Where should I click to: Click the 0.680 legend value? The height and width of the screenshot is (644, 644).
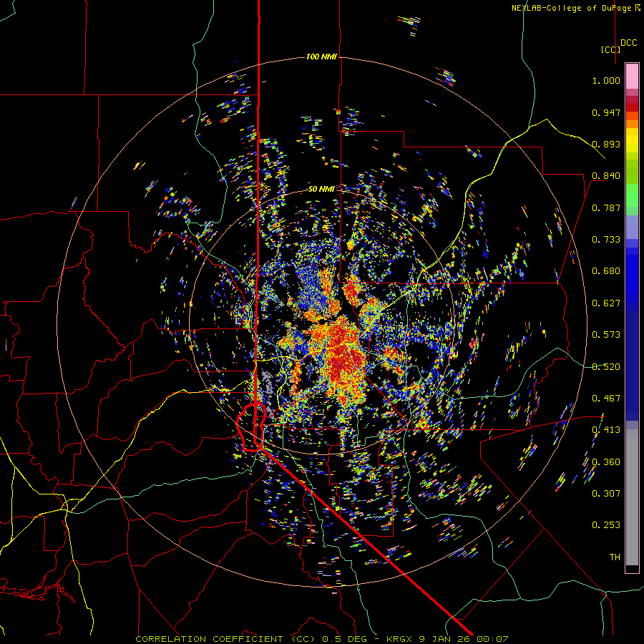click(606, 271)
